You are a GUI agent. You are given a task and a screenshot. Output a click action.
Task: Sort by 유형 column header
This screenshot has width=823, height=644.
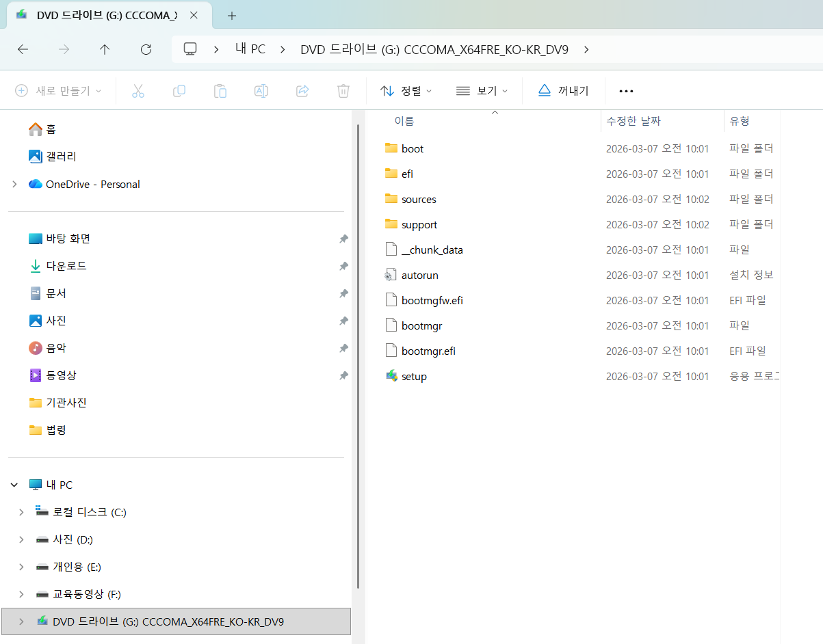click(740, 121)
